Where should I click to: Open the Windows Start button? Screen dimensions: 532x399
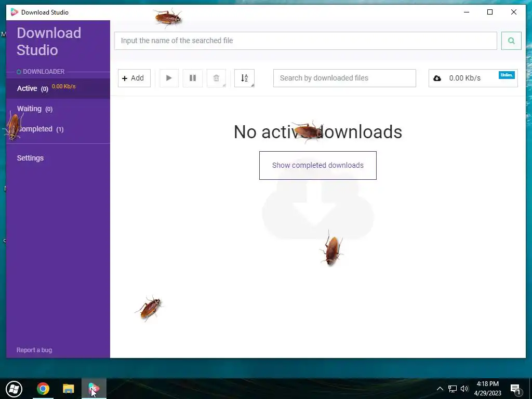[x=14, y=389]
